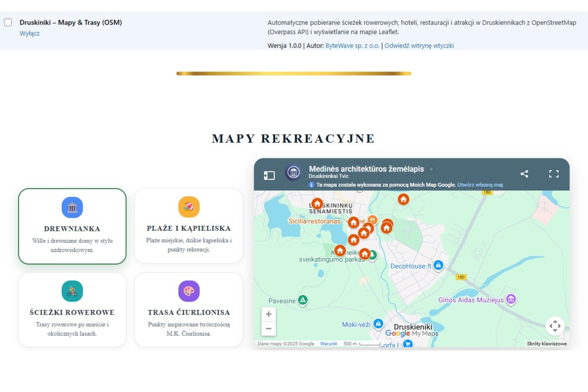Click the map pan/move control icon
The height and width of the screenshot is (392, 588).
click(x=555, y=326)
